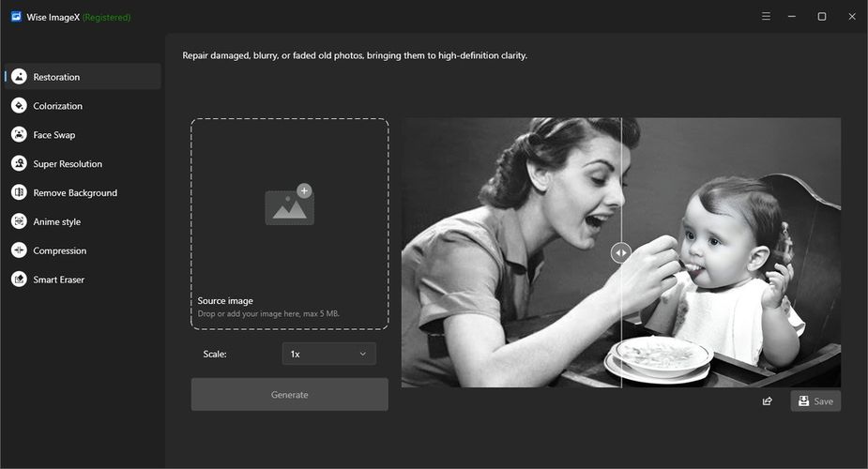
Task: Select the Remove Background icon
Action: click(19, 192)
